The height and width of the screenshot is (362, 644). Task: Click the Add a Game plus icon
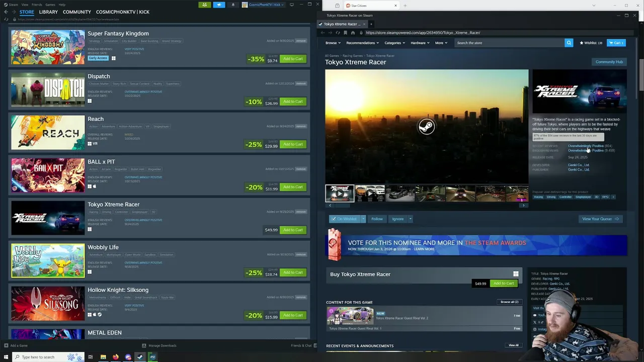[x=6, y=345]
